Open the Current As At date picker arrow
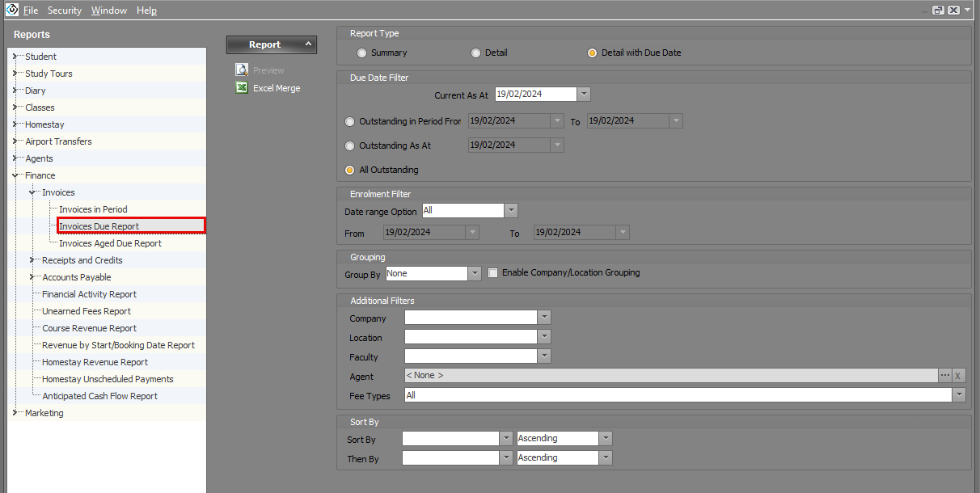 (584, 95)
